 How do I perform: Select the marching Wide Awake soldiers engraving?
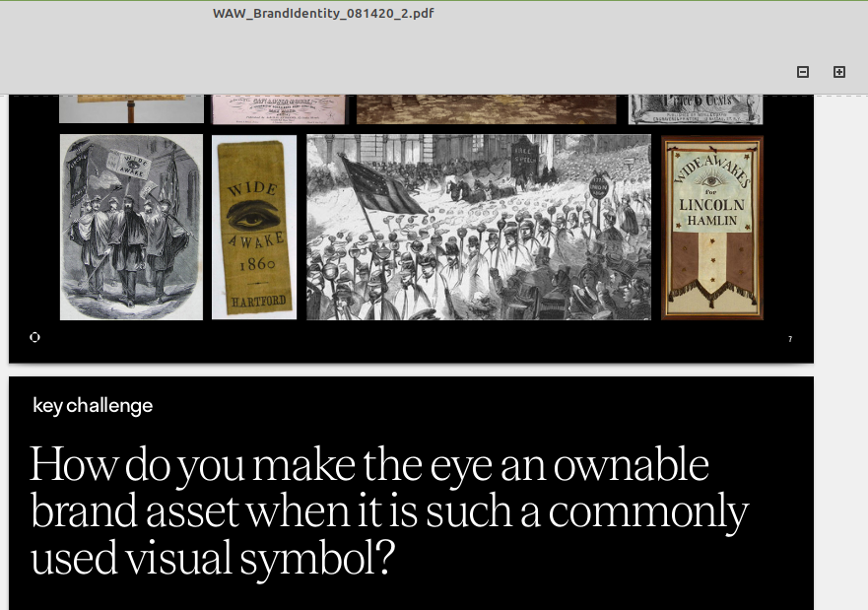[x=131, y=228]
